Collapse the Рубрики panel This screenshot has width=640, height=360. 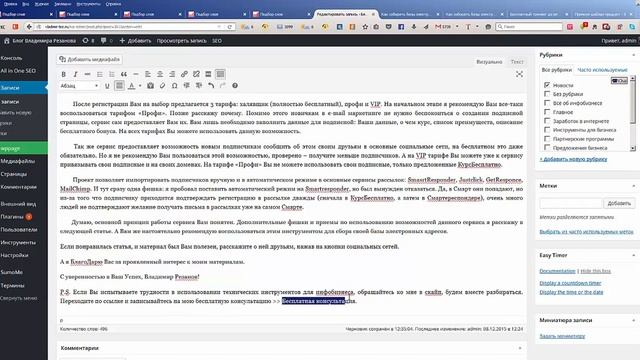point(634,55)
